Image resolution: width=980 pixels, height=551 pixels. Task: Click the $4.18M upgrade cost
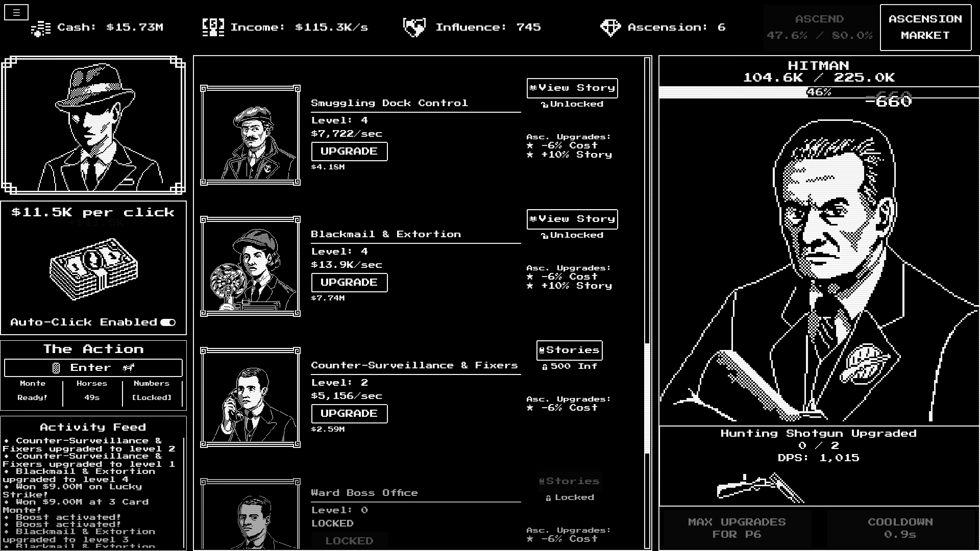coord(328,167)
